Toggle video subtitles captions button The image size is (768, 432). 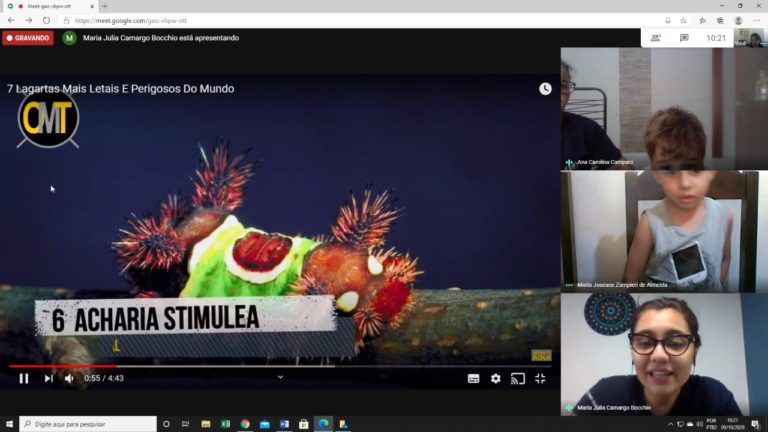pos(473,379)
